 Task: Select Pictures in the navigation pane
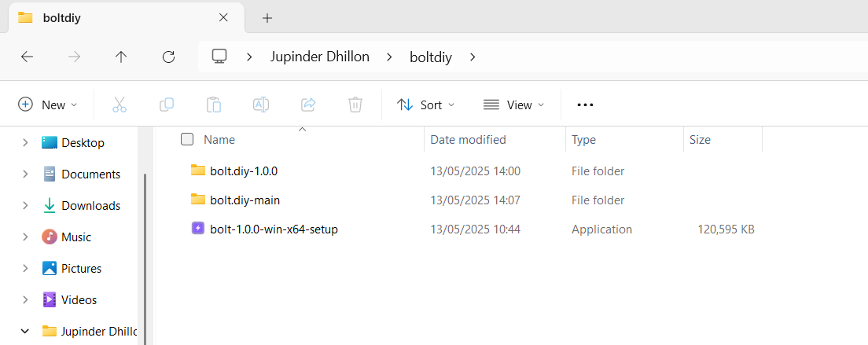82,269
